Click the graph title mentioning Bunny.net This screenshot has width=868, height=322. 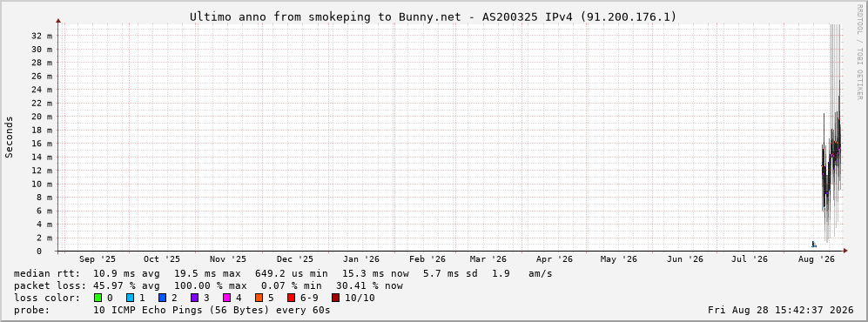[x=433, y=17]
